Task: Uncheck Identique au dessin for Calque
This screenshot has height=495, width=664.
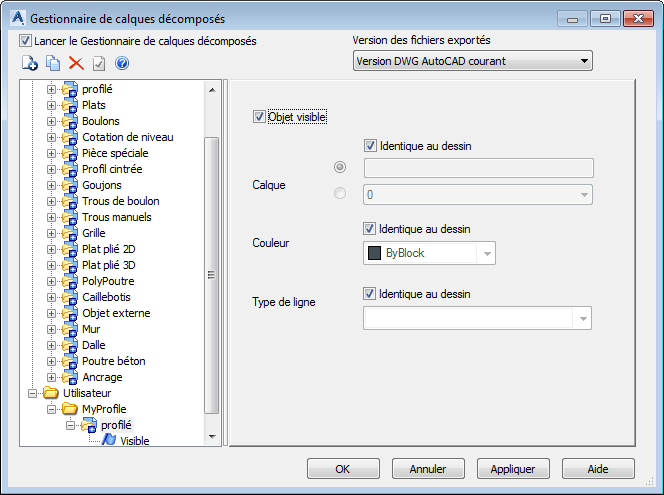Action: point(370,146)
